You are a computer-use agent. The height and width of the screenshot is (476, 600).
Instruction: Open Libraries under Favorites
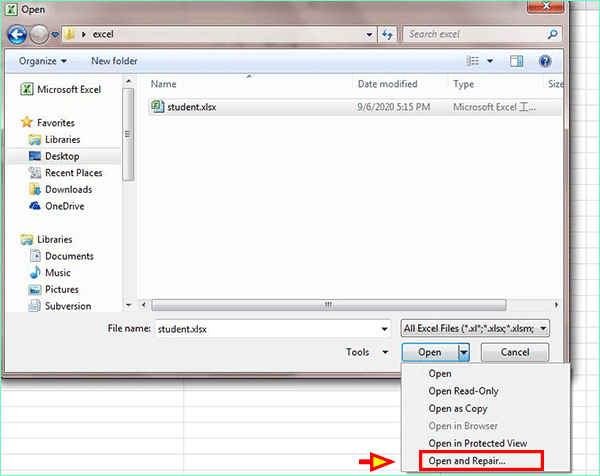[55, 139]
